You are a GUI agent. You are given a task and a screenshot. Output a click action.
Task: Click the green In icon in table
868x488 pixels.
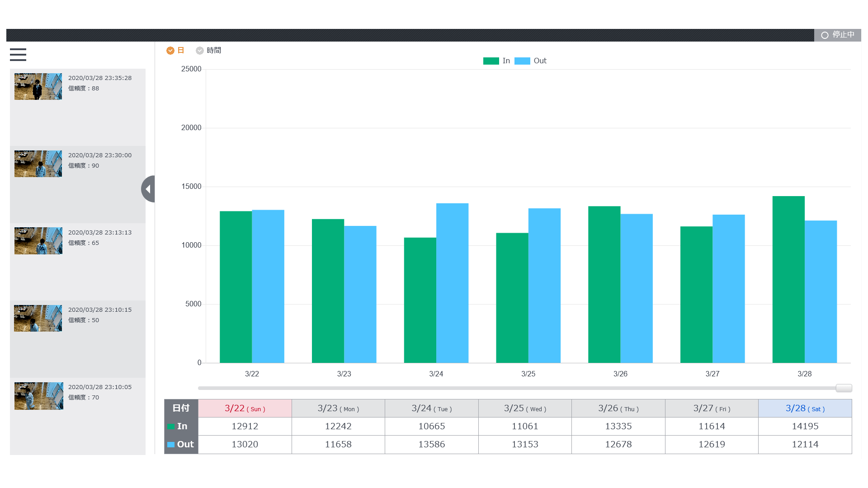[x=171, y=426]
